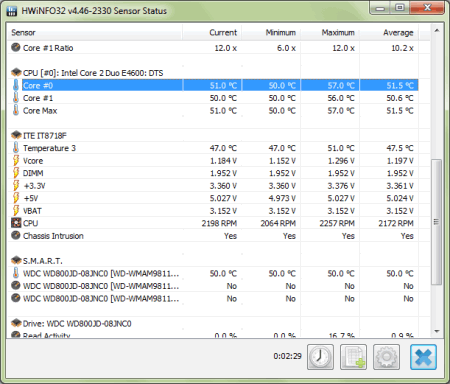Select the Core #0 row label
This screenshot has height=384, width=450.
(38, 86)
